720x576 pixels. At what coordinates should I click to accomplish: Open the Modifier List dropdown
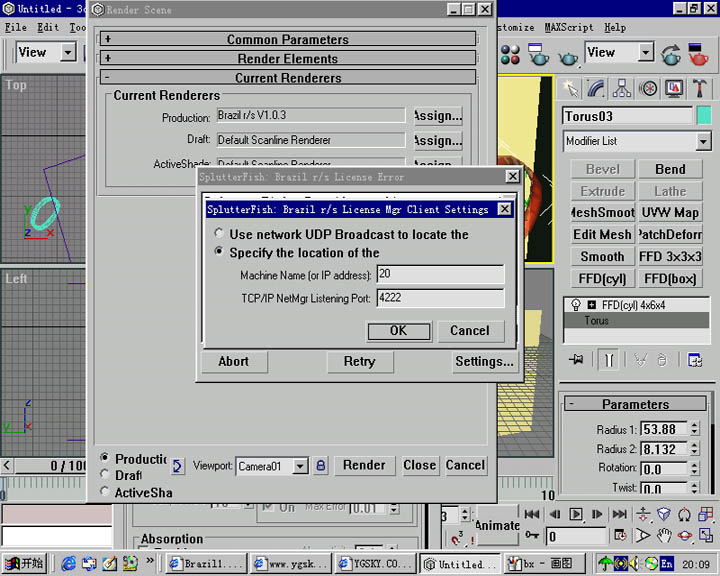pos(703,141)
